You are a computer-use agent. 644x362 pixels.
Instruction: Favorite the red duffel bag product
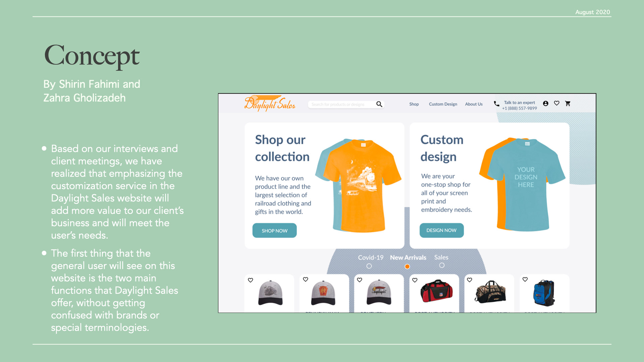(x=415, y=280)
